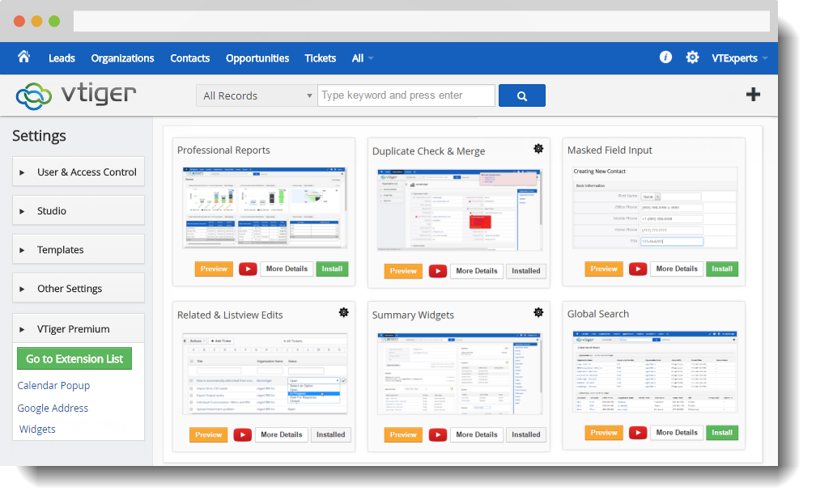816x504 pixels.
Task: Open the All modules dropdown in navbar
Action: (363, 58)
